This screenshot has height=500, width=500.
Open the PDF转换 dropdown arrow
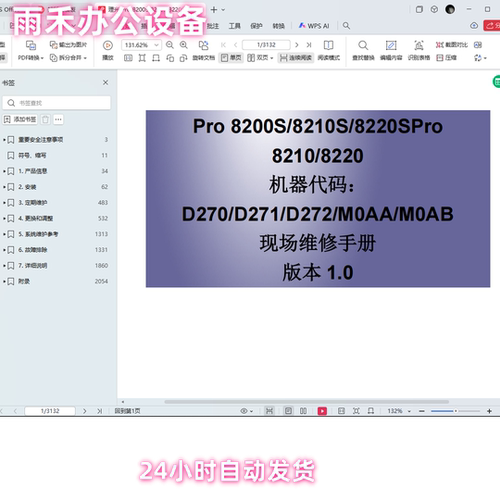pyautogui.click(x=42, y=58)
